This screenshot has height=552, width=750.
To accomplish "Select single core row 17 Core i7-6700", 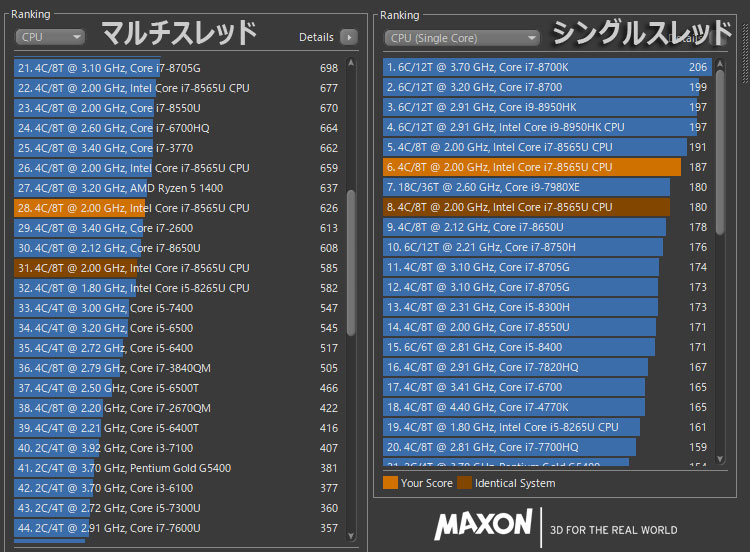I will click(547, 387).
